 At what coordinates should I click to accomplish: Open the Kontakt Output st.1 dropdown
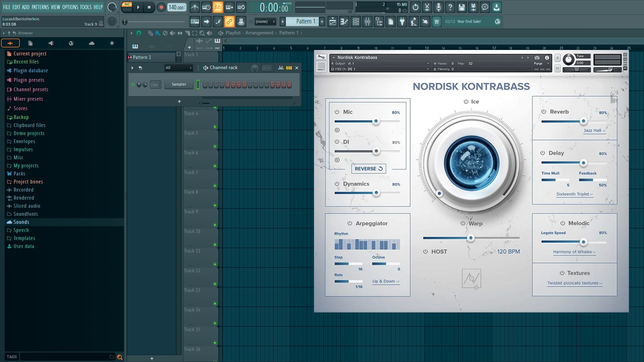click(x=381, y=64)
